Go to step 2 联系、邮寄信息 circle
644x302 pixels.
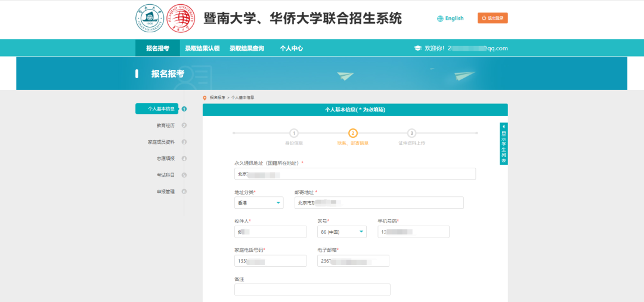(x=353, y=133)
